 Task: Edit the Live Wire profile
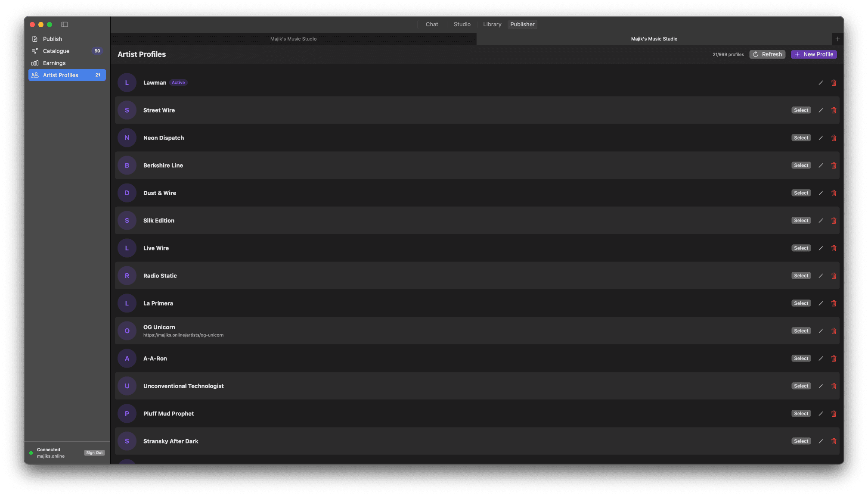pos(821,248)
